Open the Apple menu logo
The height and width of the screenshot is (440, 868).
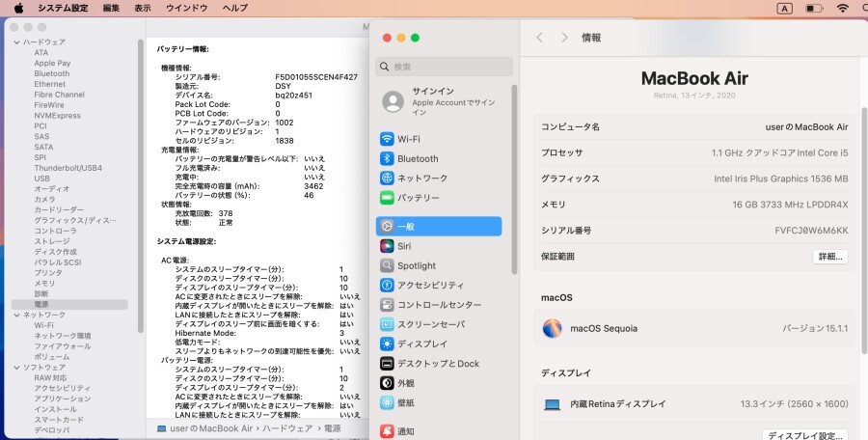point(19,8)
